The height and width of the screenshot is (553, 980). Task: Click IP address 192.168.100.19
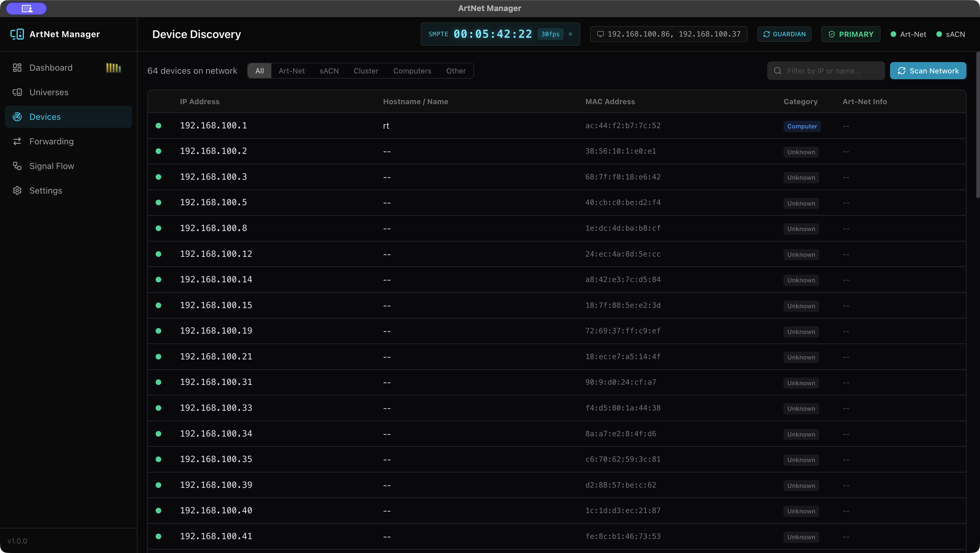click(x=216, y=331)
